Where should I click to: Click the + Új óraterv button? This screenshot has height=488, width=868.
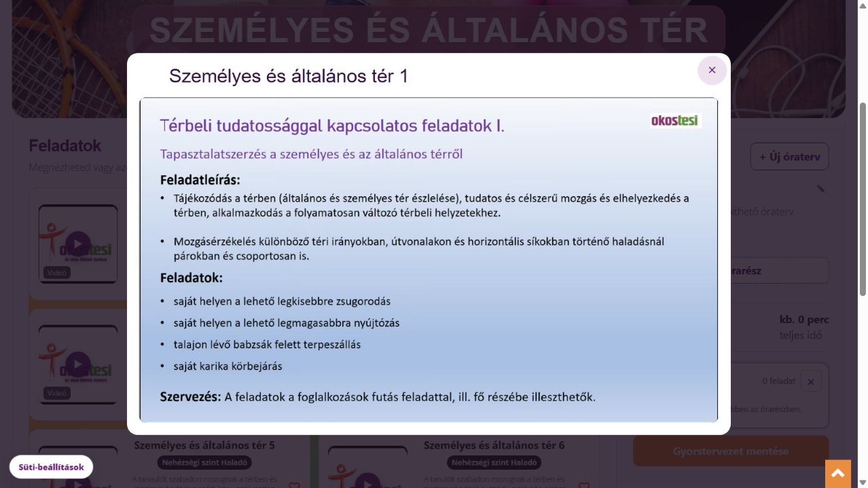[x=789, y=157]
